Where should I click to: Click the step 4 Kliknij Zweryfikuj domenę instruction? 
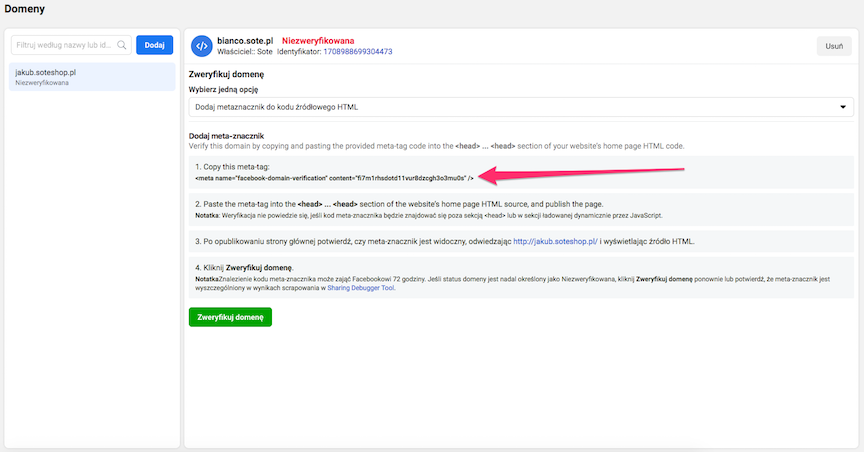click(x=244, y=268)
